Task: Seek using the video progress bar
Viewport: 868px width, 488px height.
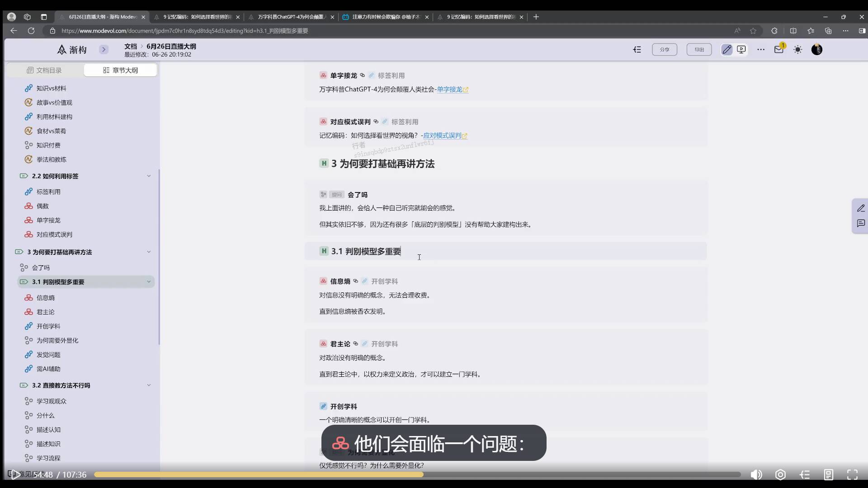Action: pos(417,474)
